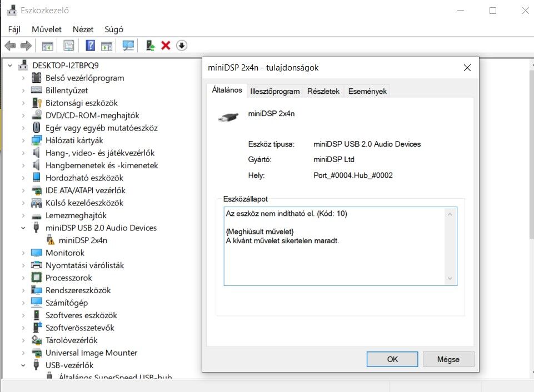Expand the Rendszereszközök node

coord(23,290)
